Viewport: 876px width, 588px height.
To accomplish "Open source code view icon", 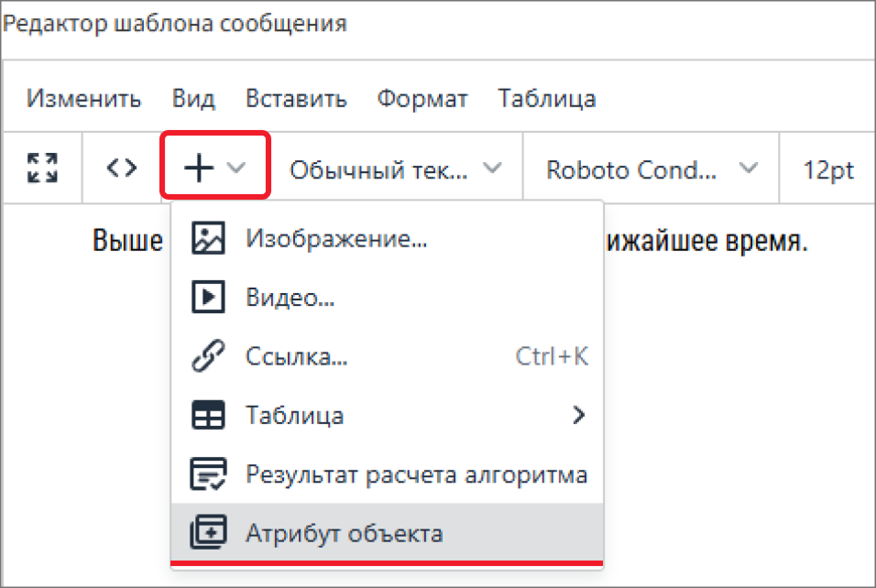I will pyautogui.click(x=122, y=168).
